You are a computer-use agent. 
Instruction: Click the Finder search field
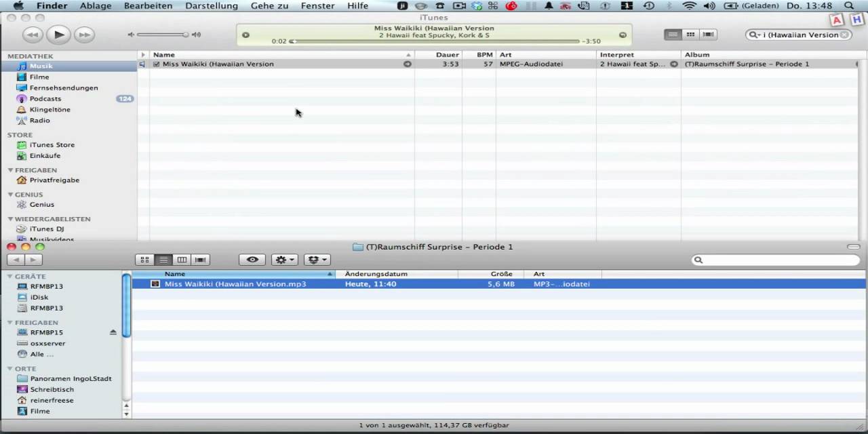pyautogui.click(x=775, y=260)
